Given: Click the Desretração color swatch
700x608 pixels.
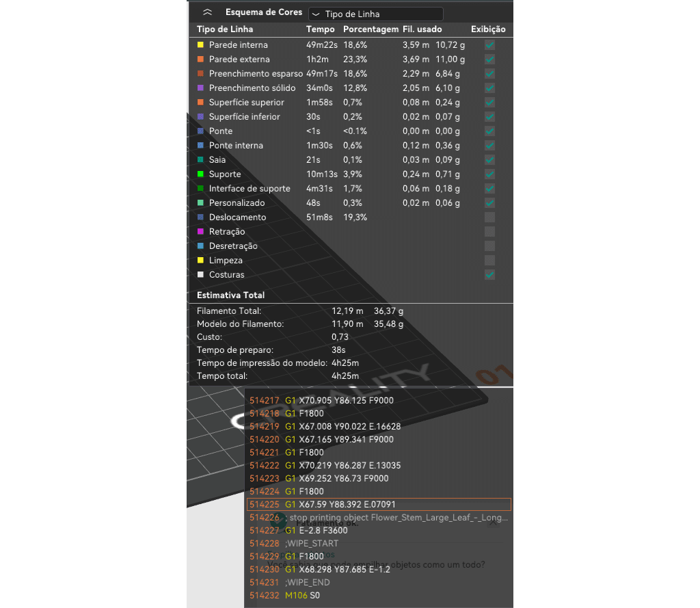Looking at the screenshot, I should click(200, 246).
